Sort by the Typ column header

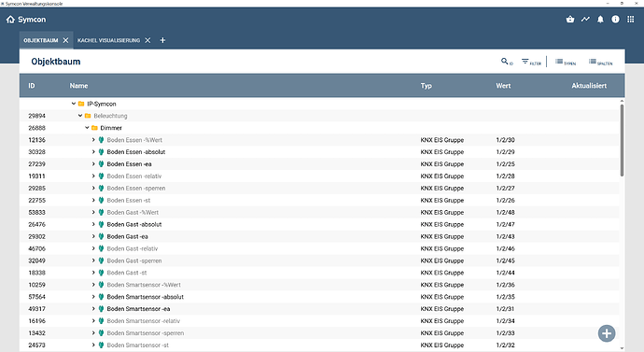(426, 86)
